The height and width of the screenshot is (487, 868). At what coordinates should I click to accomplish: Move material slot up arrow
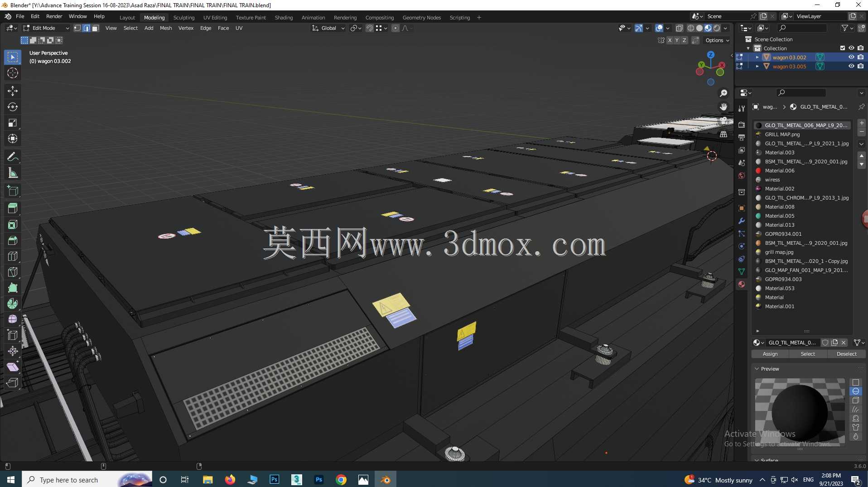point(862,156)
